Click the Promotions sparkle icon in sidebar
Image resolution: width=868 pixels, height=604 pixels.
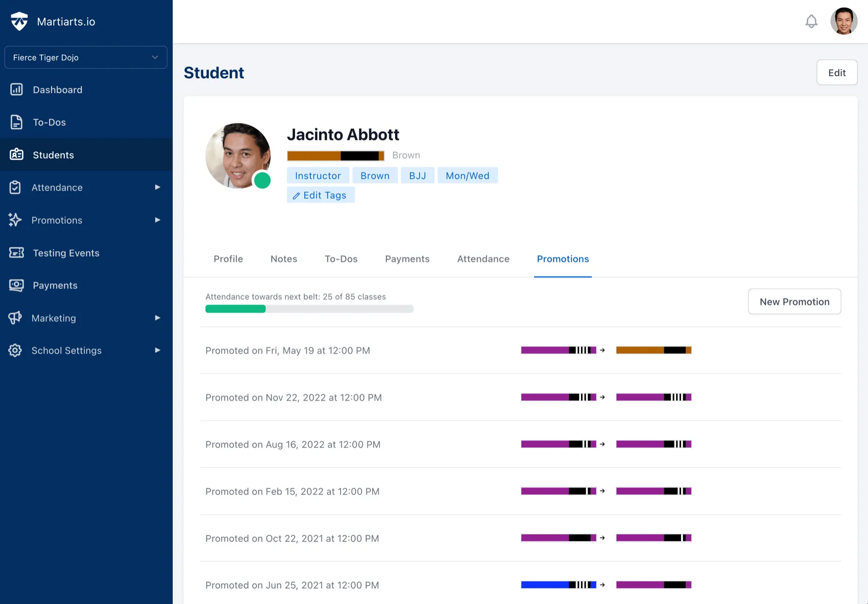(15, 220)
